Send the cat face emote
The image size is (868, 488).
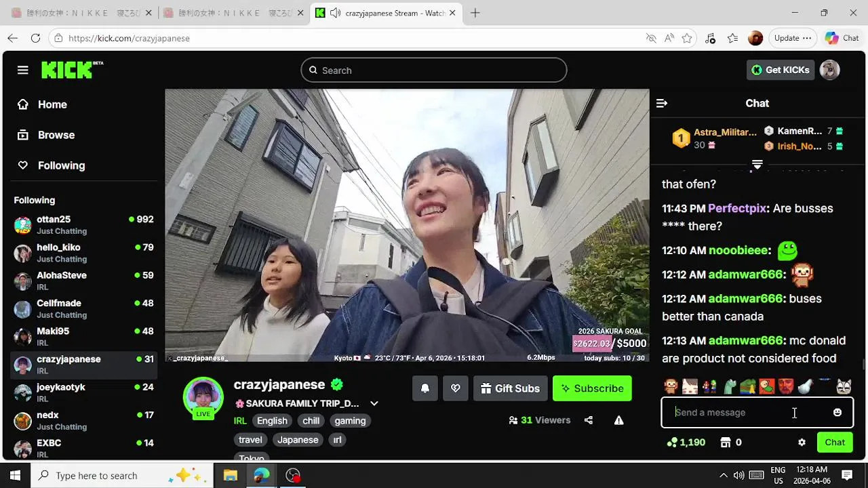[x=844, y=387]
